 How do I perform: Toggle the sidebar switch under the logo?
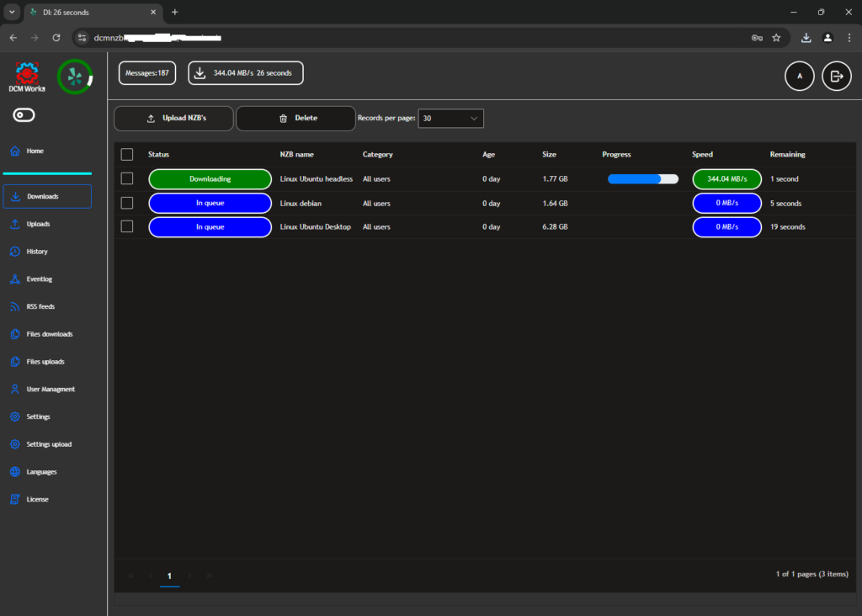pos(24,114)
